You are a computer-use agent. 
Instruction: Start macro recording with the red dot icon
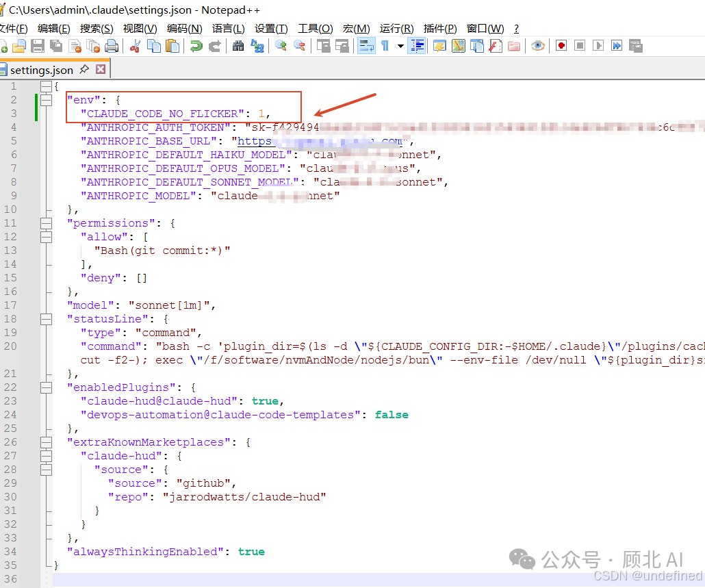[561, 46]
